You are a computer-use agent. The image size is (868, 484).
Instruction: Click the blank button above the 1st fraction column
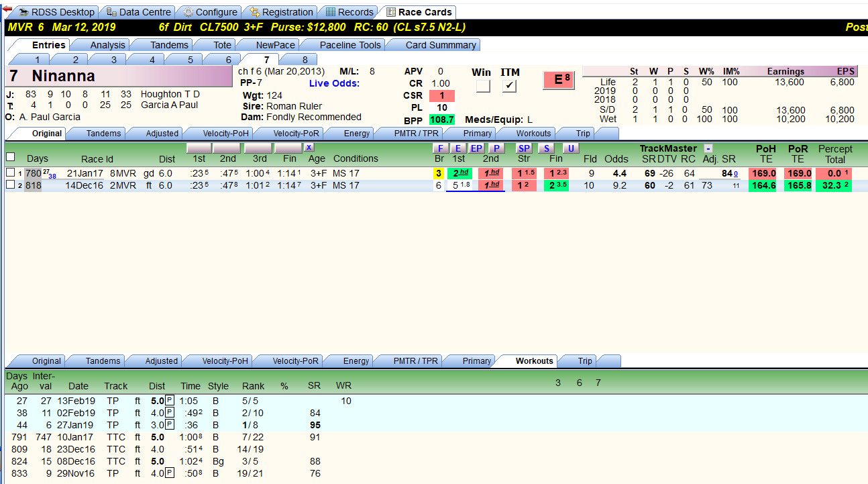(199, 148)
